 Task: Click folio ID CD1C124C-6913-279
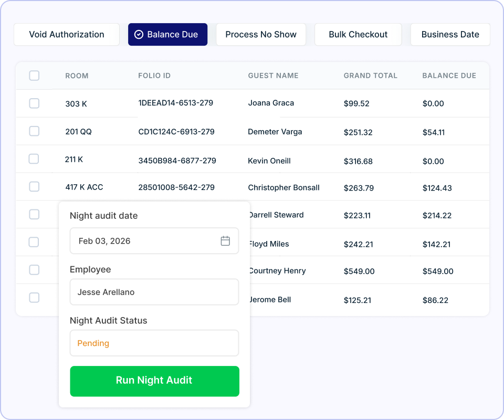tap(176, 132)
